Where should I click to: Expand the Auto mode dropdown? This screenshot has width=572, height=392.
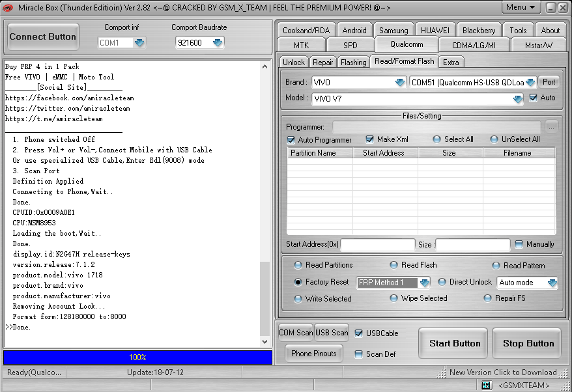pyautogui.click(x=552, y=283)
